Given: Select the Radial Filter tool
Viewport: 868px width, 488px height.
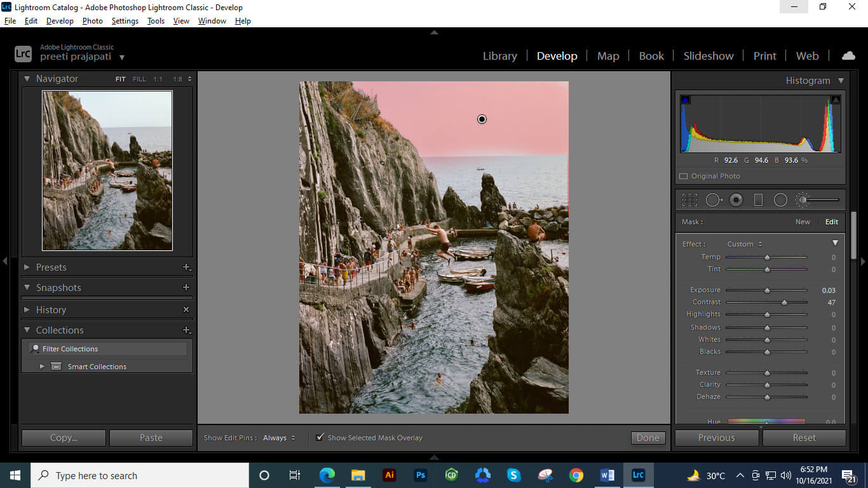Looking at the screenshot, I should pyautogui.click(x=780, y=200).
